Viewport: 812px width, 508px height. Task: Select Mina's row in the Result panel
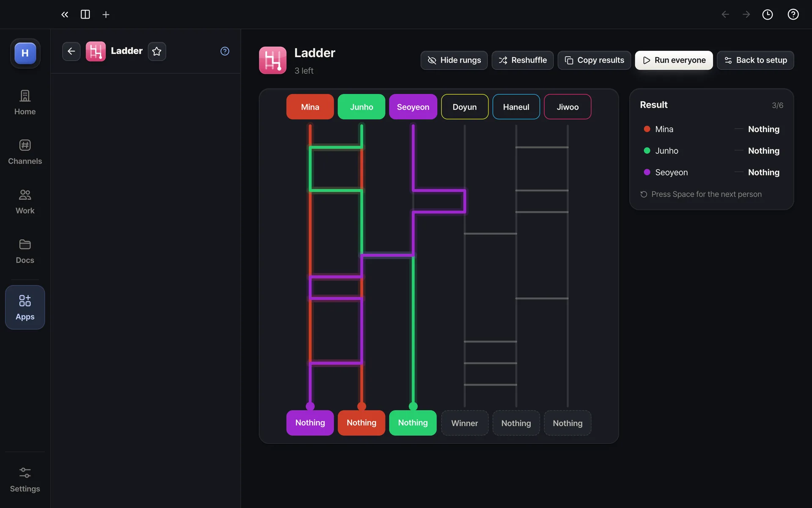click(x=711, y=129)
